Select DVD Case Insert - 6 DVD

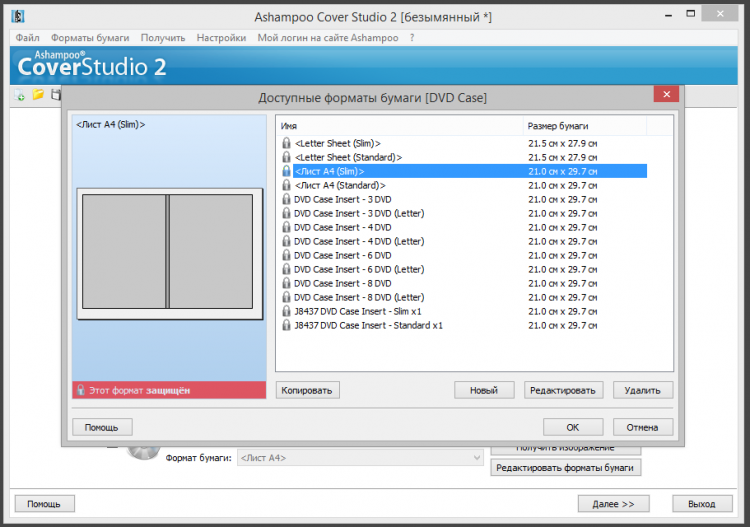(342, 255)
